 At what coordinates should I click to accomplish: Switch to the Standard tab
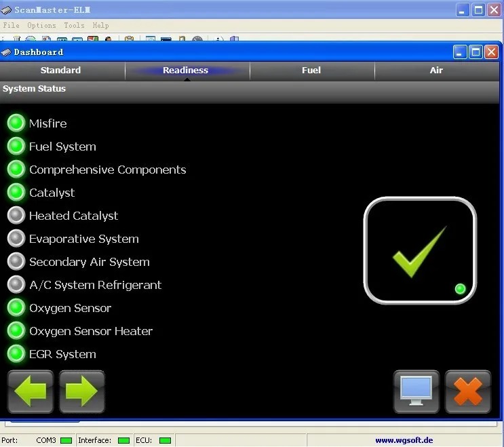(60, 71)
